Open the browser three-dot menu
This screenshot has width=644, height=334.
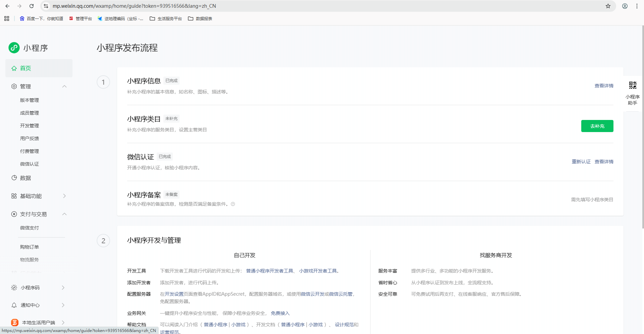click(x=637, y=6)
